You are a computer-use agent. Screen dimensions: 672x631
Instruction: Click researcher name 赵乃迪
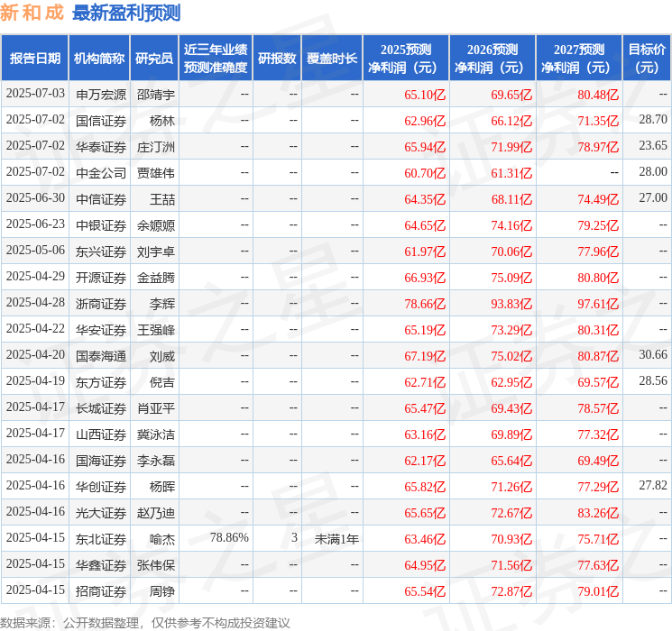(156, 513)
